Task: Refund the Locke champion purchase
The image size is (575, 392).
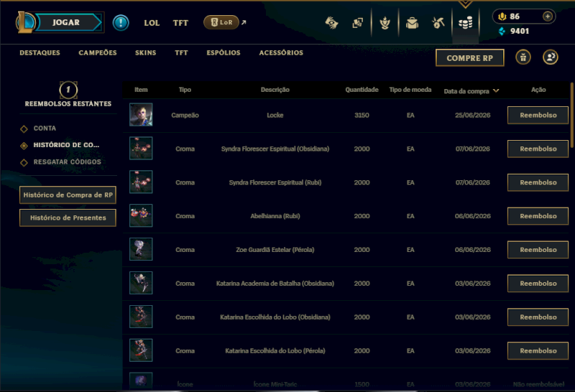Action: pos(538,115)
